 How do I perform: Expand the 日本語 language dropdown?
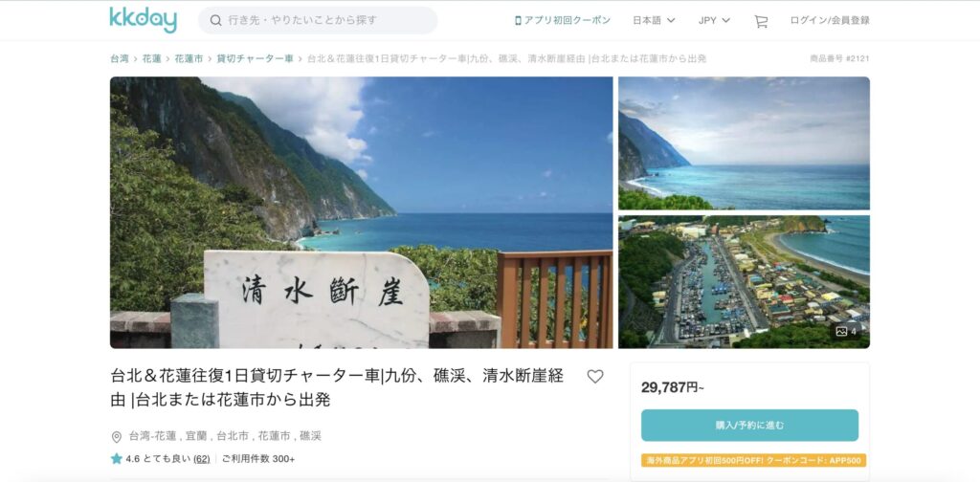(x=654, y=21)
